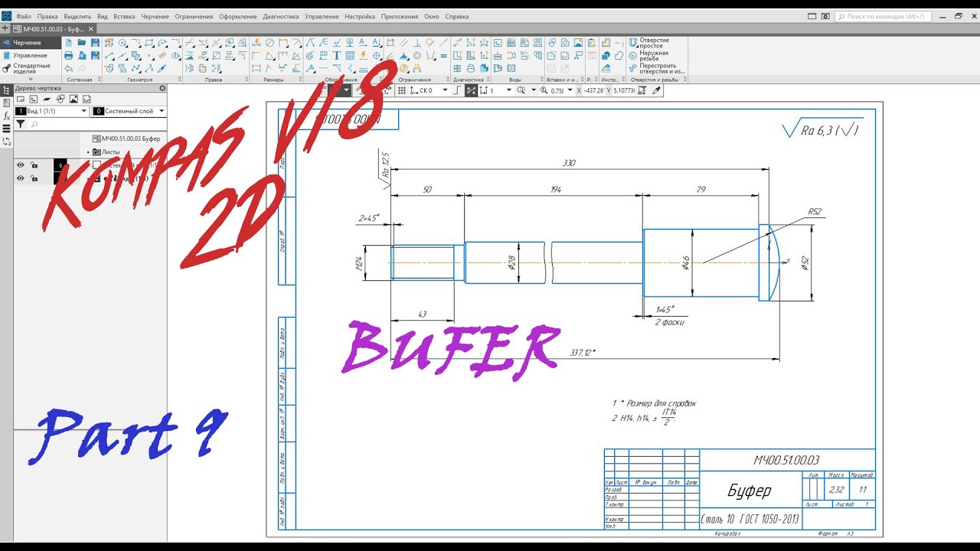Click the hamburger lines icon in left sidebar
Image resolution: width=980 pixels, height=551 pixels.
coord(6,129)
